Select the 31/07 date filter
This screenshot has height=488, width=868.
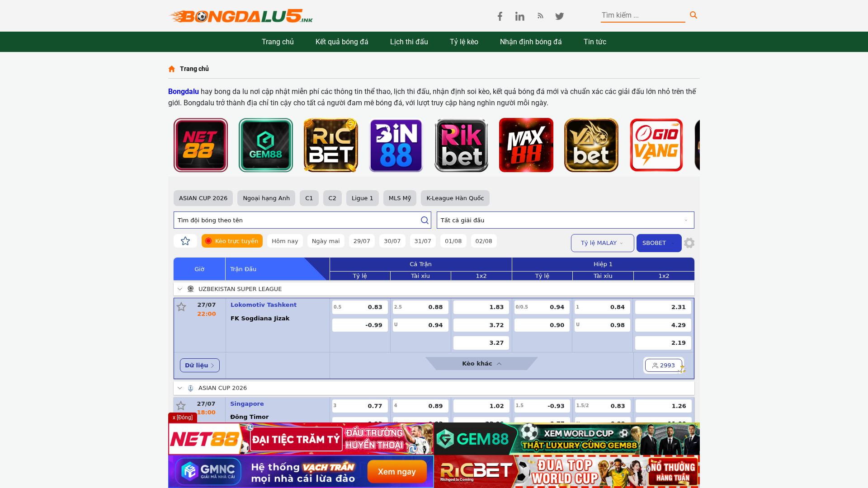point(423,241)
